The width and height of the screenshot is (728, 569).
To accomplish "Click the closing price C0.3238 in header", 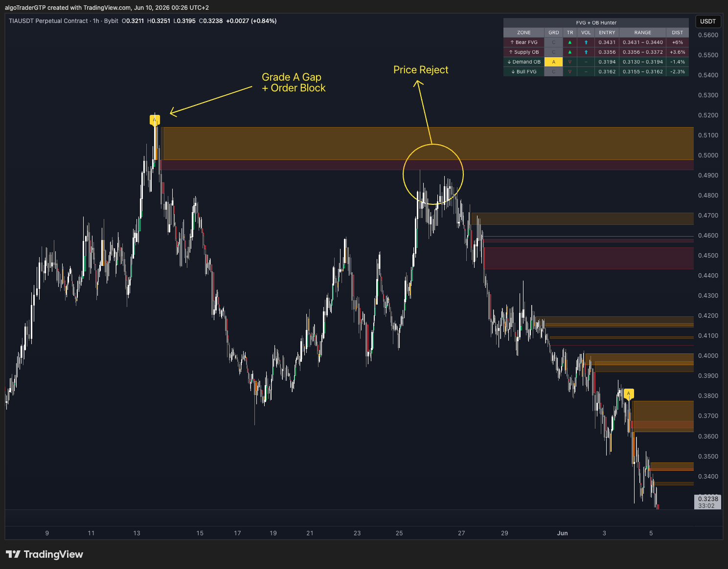I will click(211, 21).
